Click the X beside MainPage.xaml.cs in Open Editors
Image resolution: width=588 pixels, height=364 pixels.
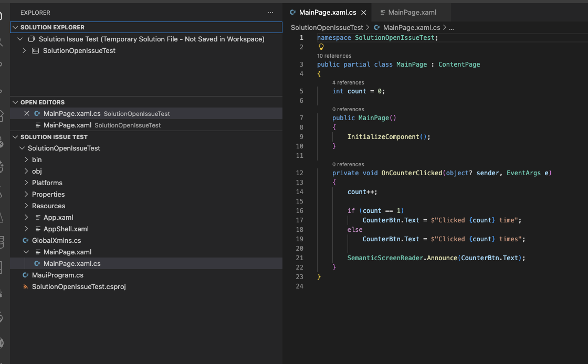coord(27,114)
